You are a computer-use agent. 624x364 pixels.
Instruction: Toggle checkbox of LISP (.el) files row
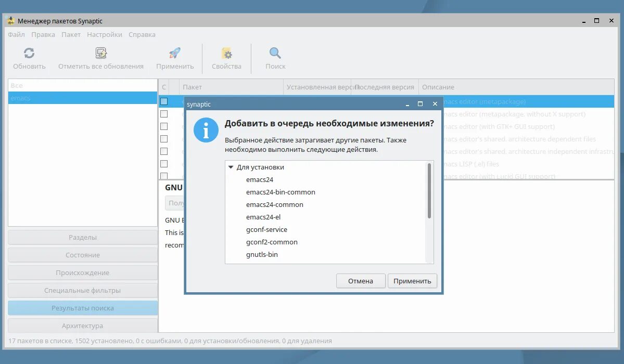(164, 164)
